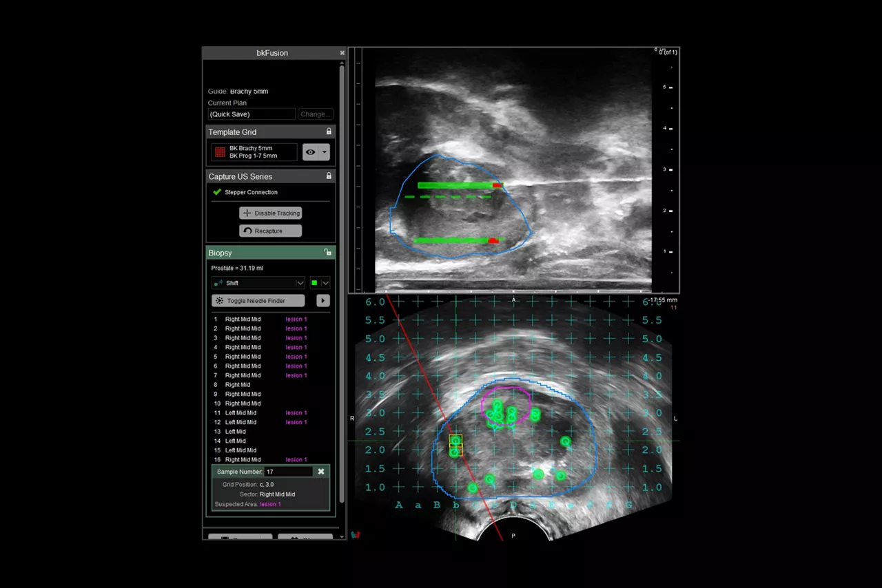The width and height of the screenshot is (882, 588).
Task: Select sample row 1 Right Mid Mid
Action: pos(270,319)
